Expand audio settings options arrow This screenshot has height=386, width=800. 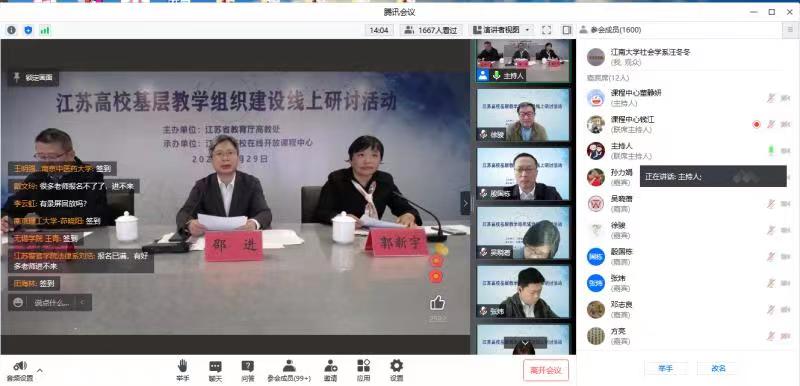40,371
